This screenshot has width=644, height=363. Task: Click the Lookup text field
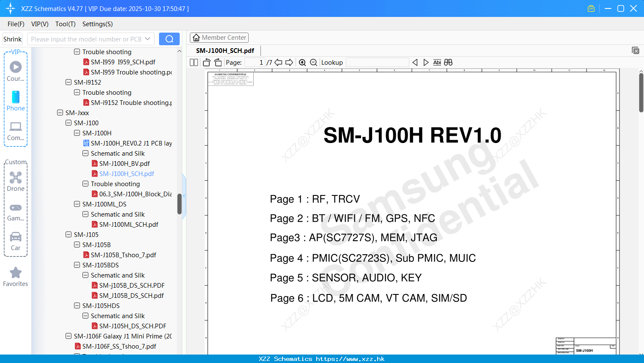pos(377,63)
